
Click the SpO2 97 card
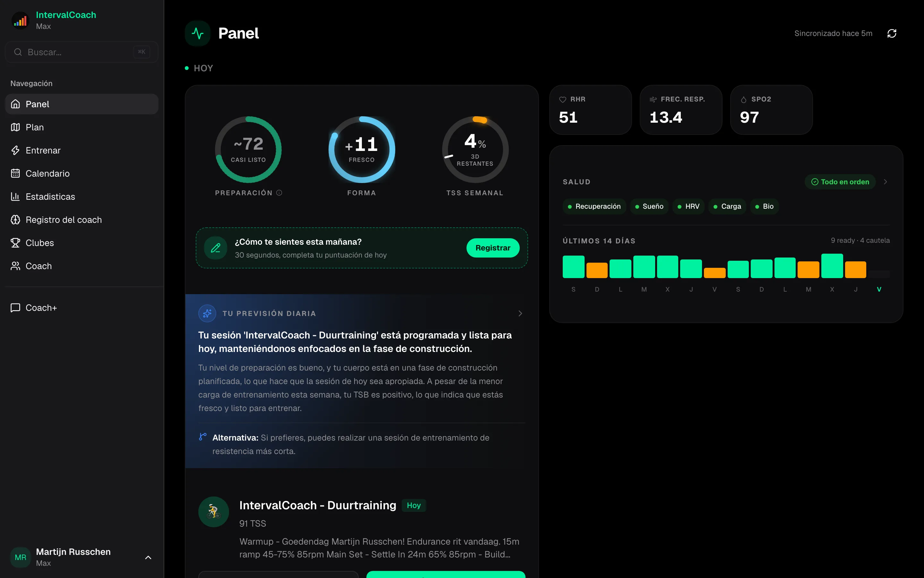[771, 110]
